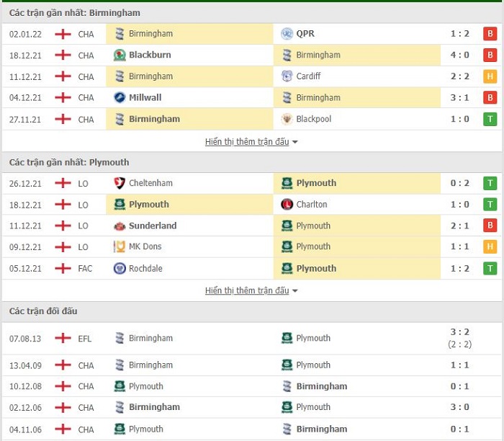This screenshot has height=441, width=504.
Task: Click orange H badge for Cardiff match
Action: [490, 76]
